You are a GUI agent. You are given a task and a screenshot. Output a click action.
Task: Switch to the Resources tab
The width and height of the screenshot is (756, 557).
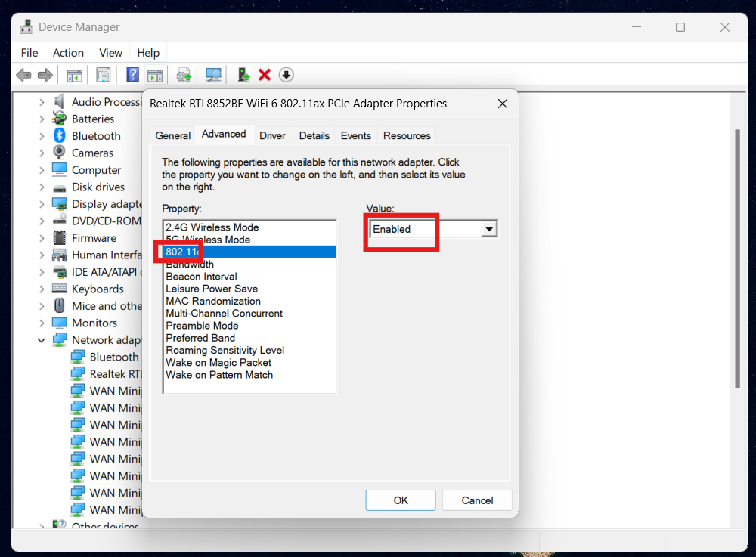coord(407,135)
